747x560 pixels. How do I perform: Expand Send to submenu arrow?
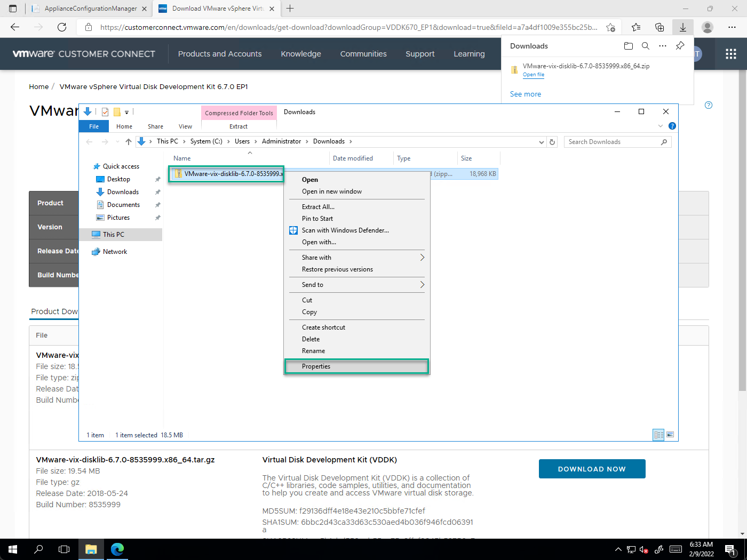pyautogui.click(x=422, y=285)
